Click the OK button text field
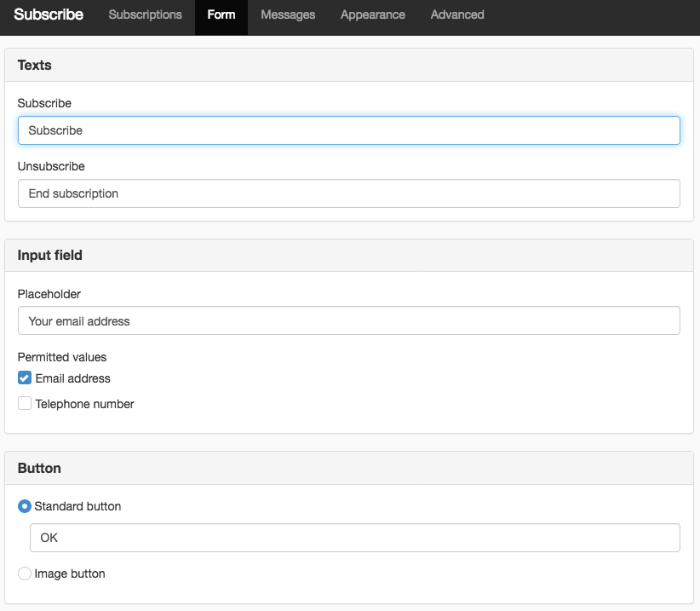Image resolution: width=700 pixels, height=611 pixels. [354, 538]
